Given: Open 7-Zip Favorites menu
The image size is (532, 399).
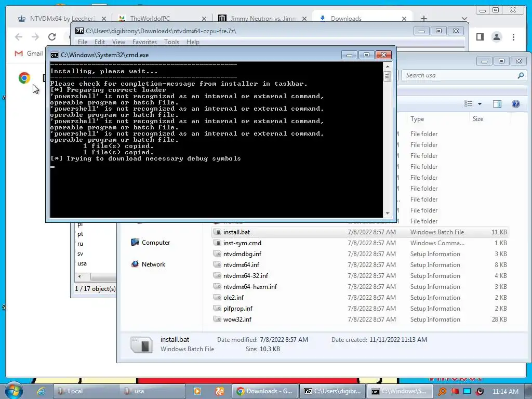Looking at the screenshot, I should tap(144, 42).
